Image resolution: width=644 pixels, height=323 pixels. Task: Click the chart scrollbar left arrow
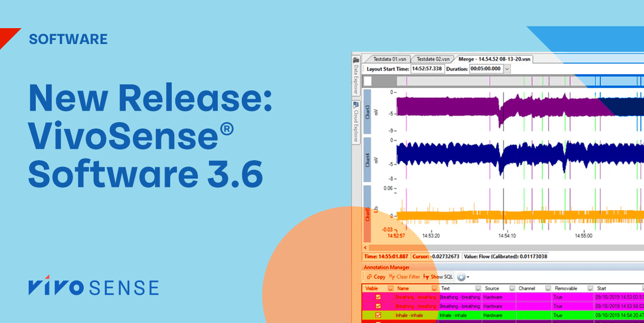tap(365, 247)
